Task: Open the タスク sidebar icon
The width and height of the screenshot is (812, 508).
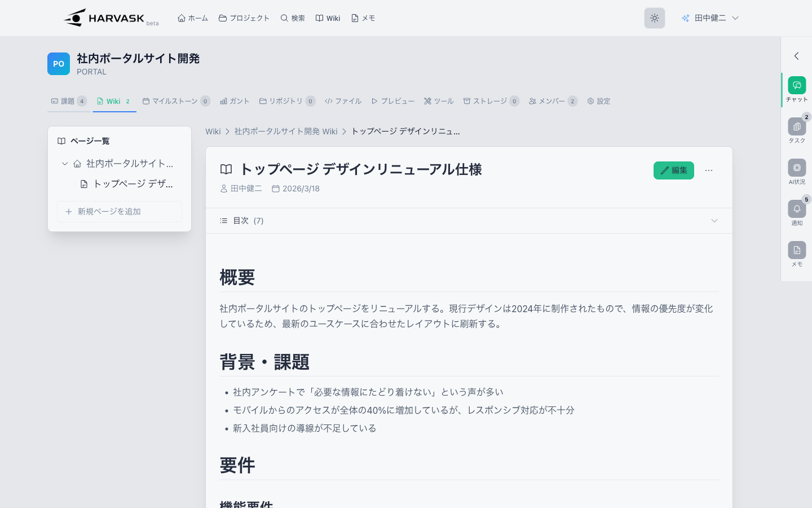Action: pyautogui.click(x=796, y=127)
